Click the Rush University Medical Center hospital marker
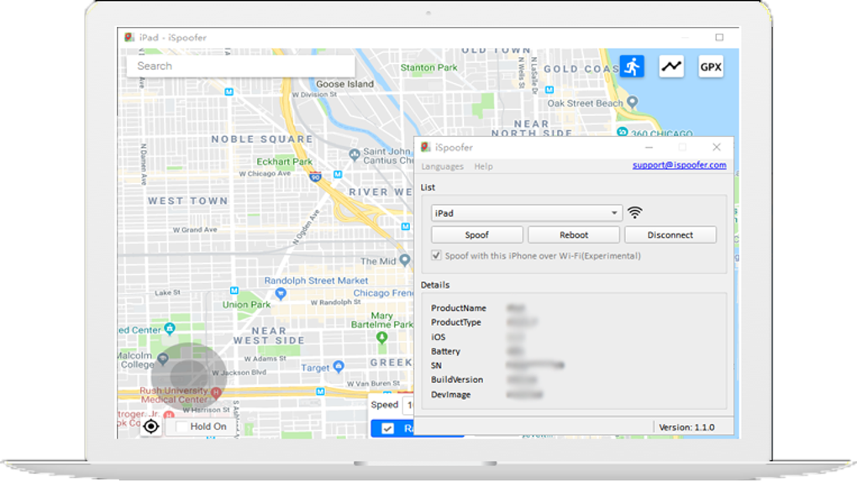857x504 pixels. point(216,392)
